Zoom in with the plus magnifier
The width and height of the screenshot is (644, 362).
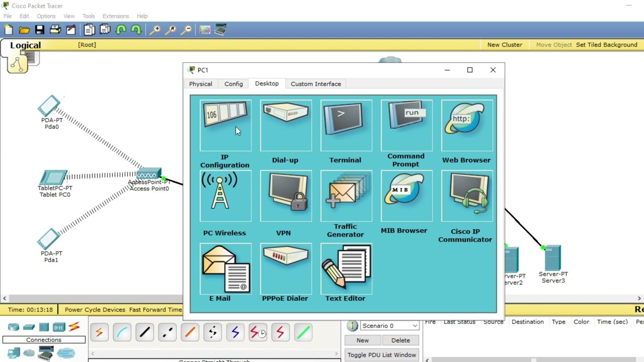tap(155, 30)
